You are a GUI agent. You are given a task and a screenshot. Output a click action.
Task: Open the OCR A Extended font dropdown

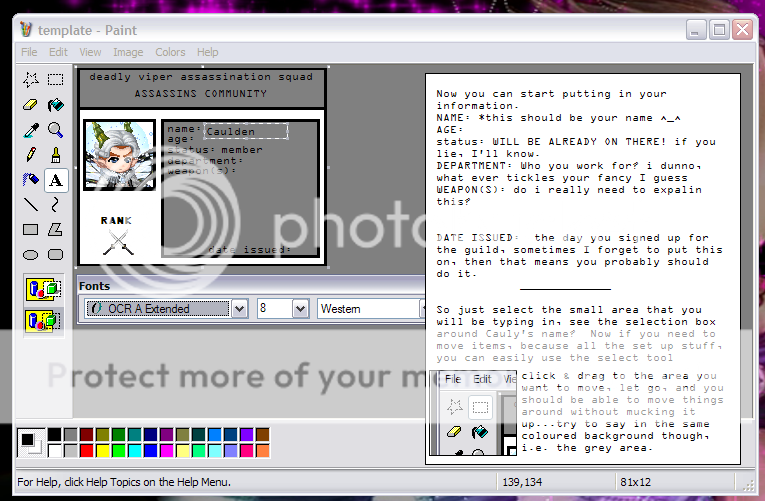pyautogui.click(x=239, y=309)
